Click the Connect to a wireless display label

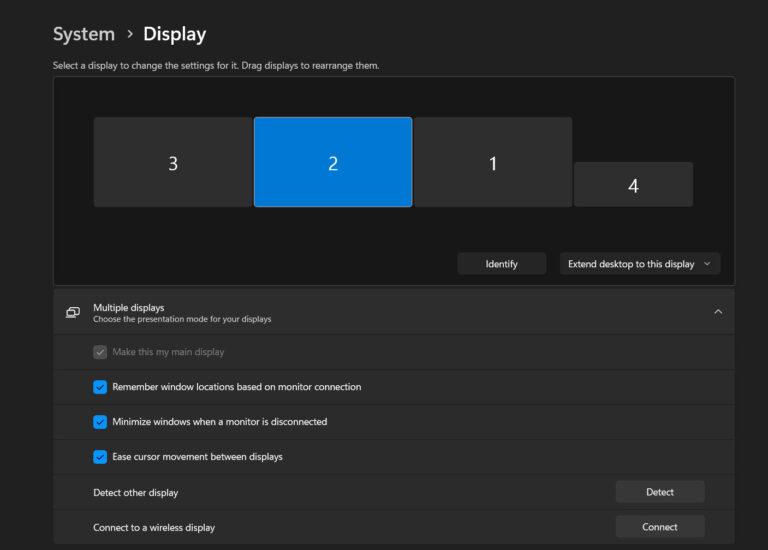(154, 527)
